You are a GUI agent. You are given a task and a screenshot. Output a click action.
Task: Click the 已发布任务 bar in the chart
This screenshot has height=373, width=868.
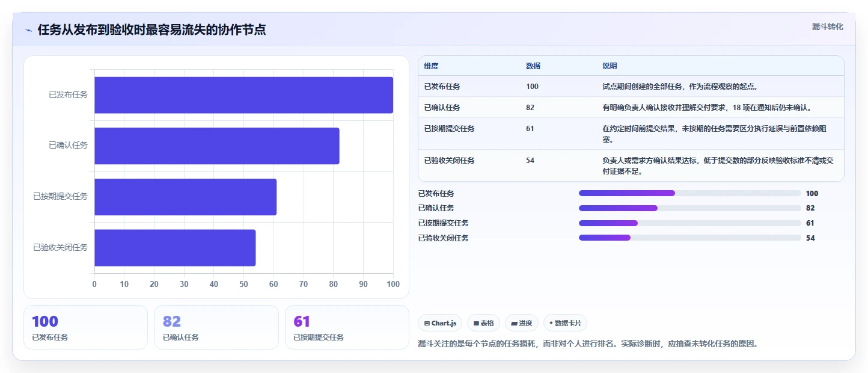click(x=243, y=95)
